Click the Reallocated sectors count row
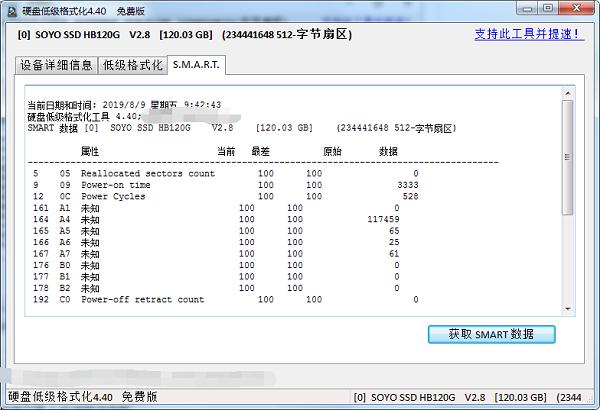This screenshot has height=410, width=600. click(x=226, y=173)
